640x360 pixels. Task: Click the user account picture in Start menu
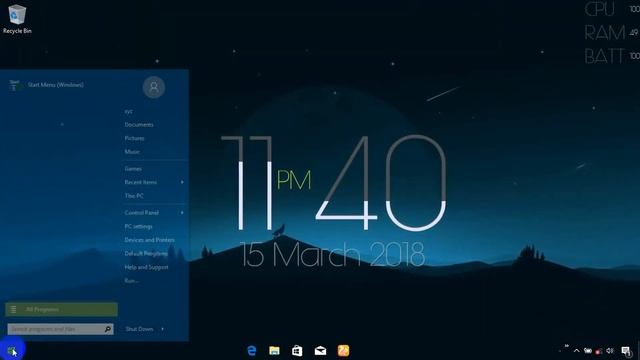pos(154,87)
